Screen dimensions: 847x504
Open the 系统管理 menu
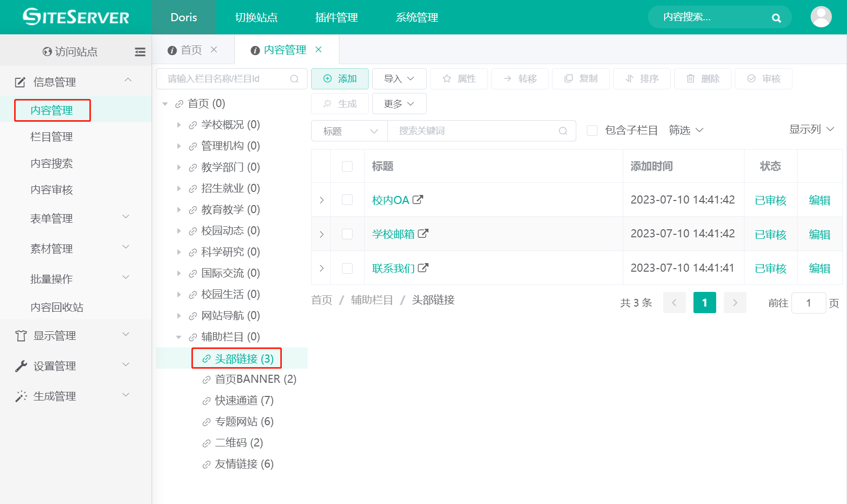tap(416, 17)
